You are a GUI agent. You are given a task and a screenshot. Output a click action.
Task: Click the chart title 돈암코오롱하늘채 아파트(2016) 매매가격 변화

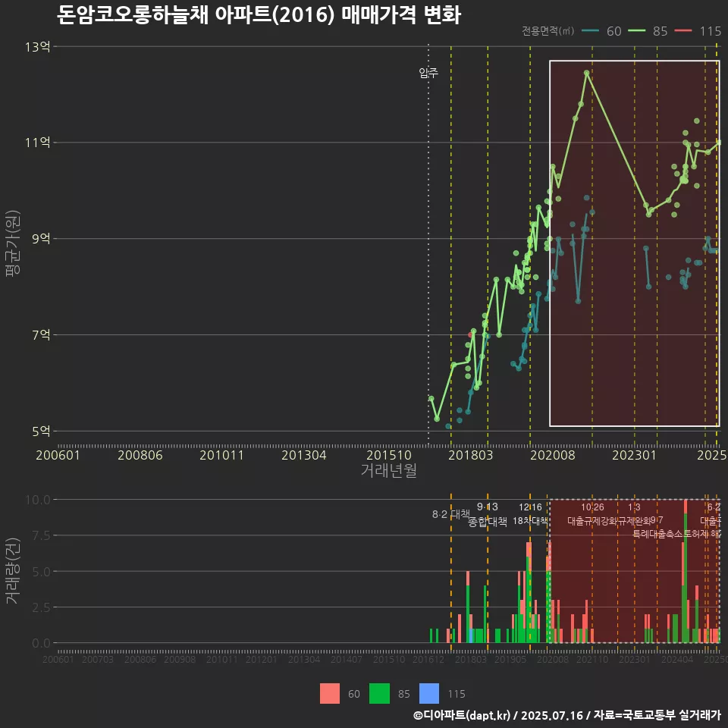(x=259, y=15)
